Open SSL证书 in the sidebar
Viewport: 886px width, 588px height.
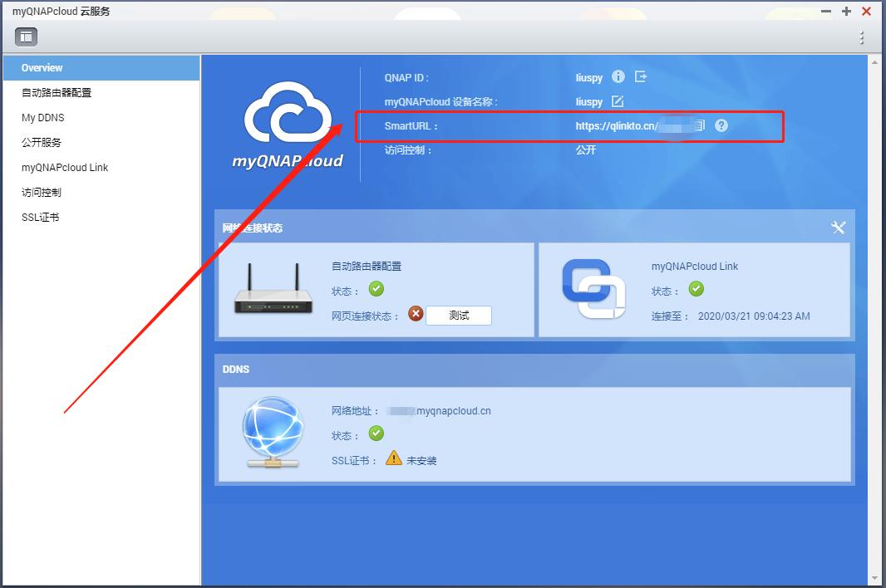click(101, 217)
